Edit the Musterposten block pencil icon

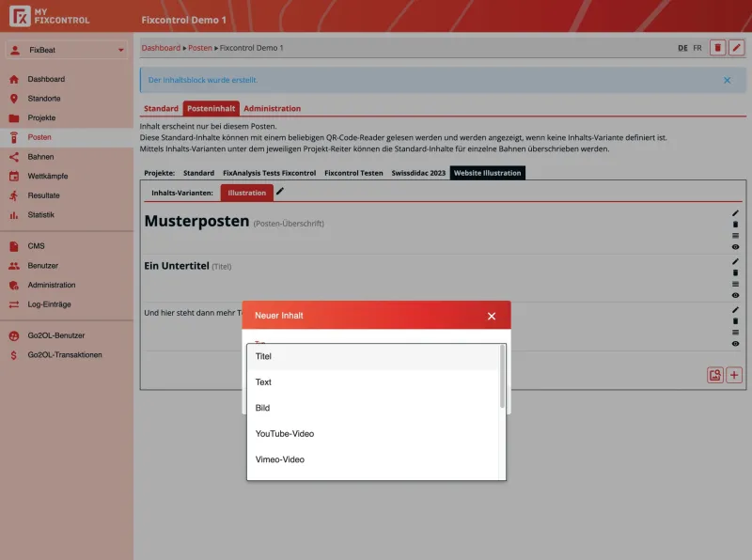click(735, 213)
